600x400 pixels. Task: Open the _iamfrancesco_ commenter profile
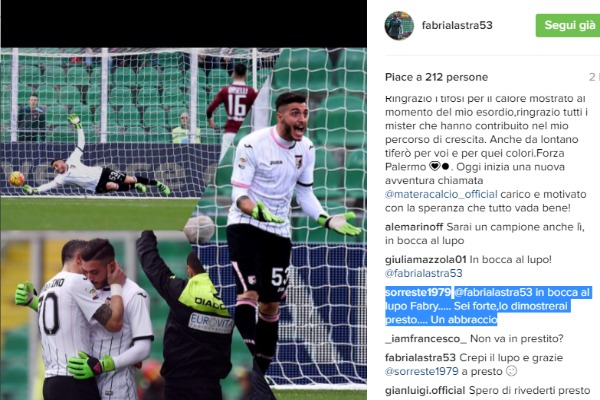click(426, 339)
